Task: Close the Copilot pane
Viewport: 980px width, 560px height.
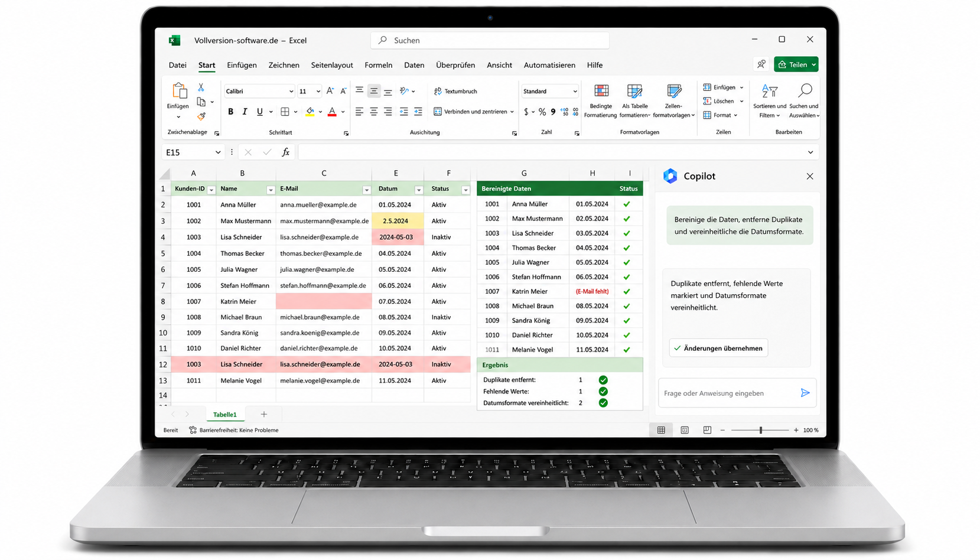Action: 810,176
